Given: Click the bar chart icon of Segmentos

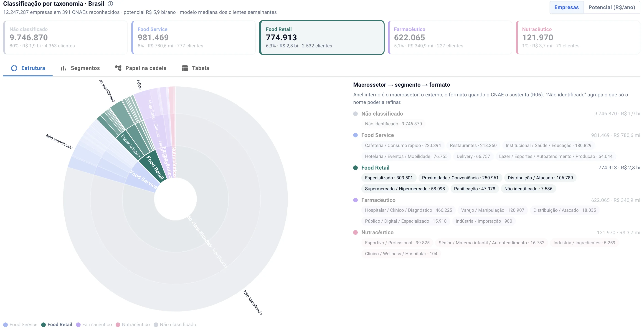Looking at the screenshot, I should pyautogui.click(x=63, y=68).
